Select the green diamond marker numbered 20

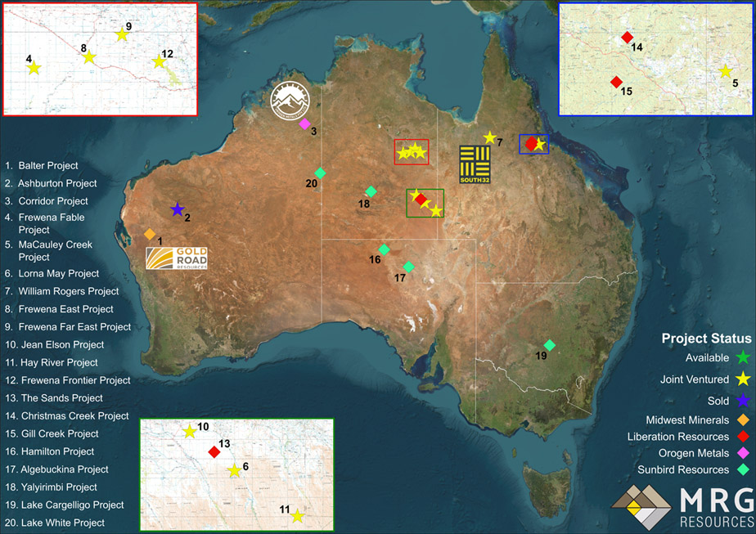[320, 173]
